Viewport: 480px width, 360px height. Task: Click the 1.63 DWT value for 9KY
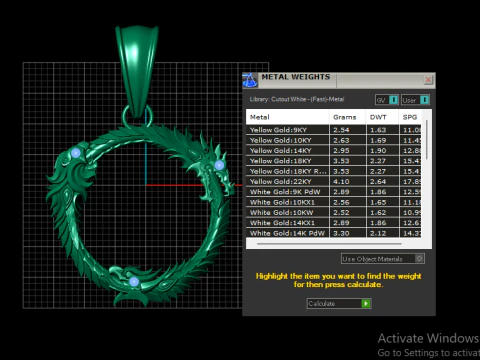[378, 130]
